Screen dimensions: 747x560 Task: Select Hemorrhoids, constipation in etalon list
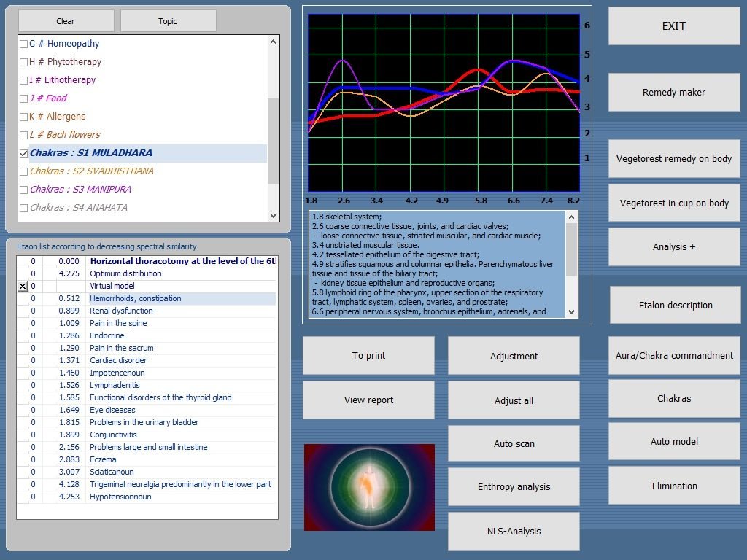point(136,298)
